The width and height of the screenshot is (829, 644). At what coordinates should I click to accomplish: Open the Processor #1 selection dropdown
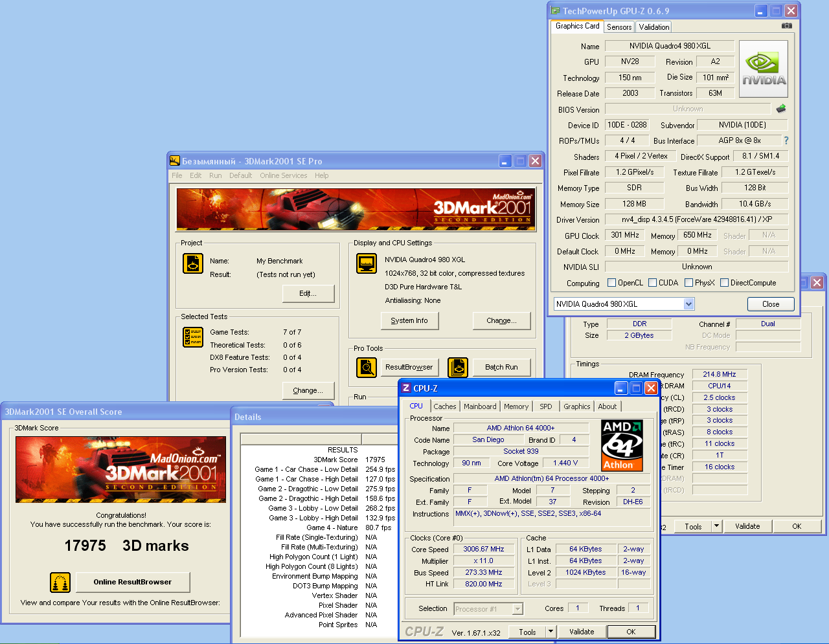pos(517,609)
